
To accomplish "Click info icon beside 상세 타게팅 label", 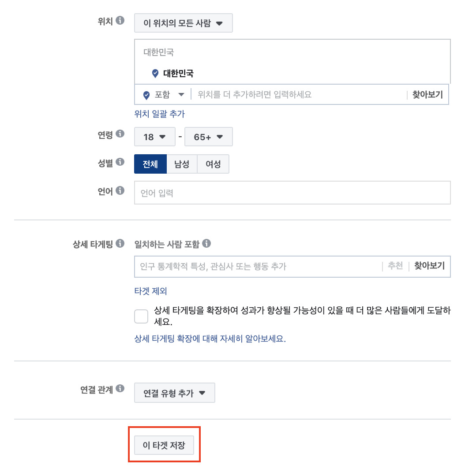I will pos(120,243).
